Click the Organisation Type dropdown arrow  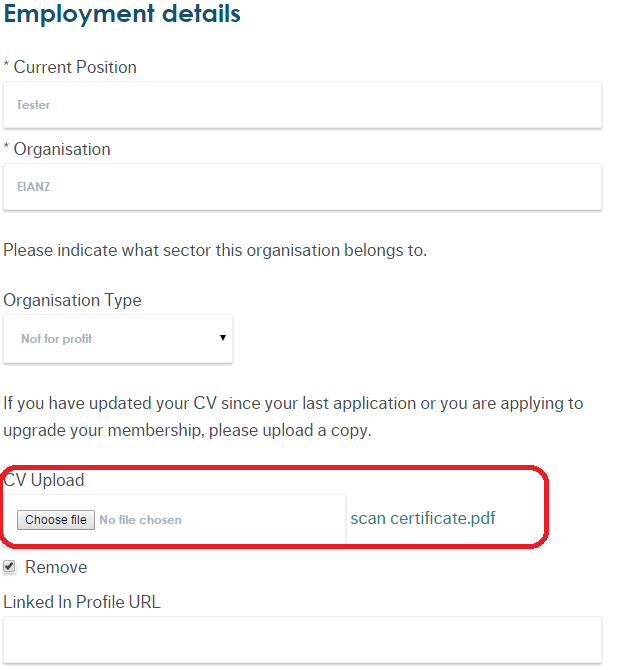pos(223,338)
